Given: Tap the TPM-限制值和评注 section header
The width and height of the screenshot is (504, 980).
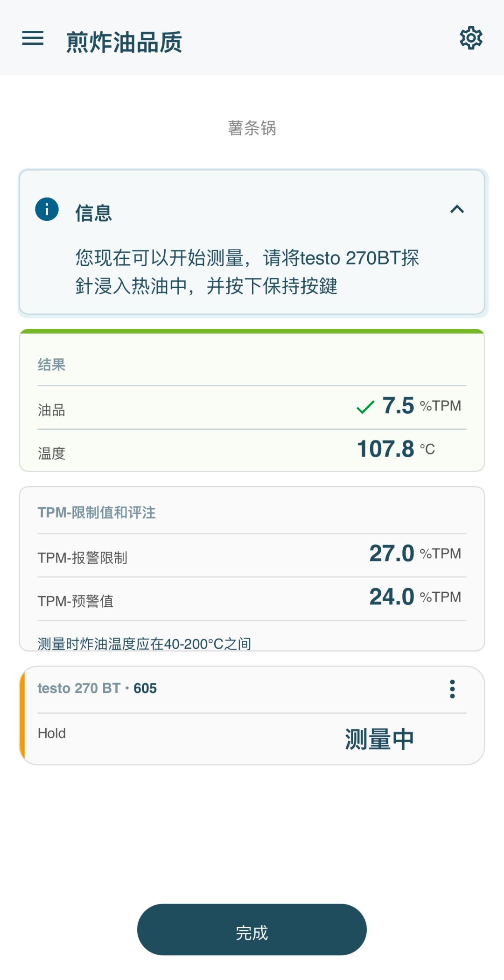Looking at the screenshot, I should tap(97, 512).
